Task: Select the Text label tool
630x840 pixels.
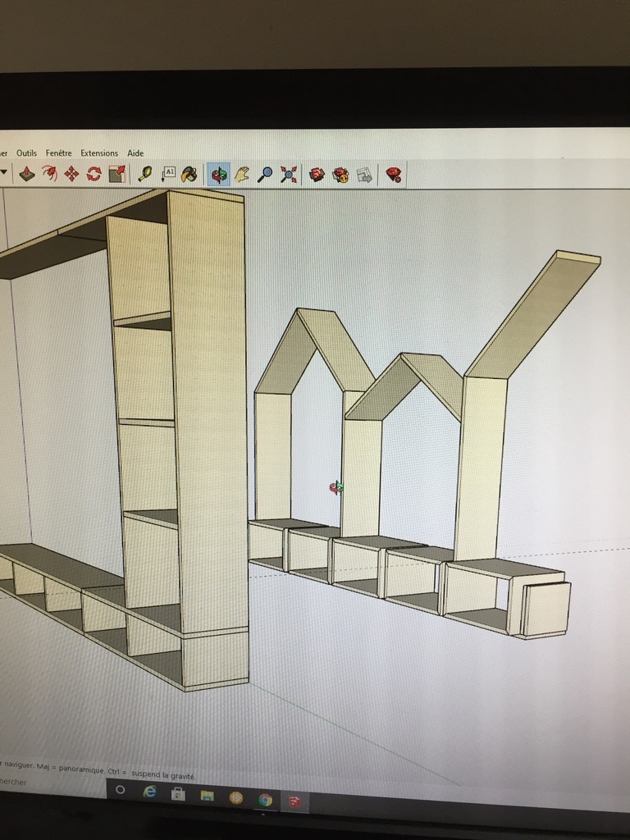Action: pyautogui.click(x=167, y=174)
